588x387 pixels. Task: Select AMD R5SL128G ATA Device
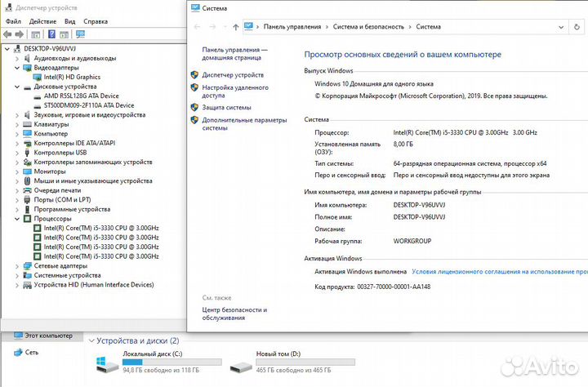81,96
